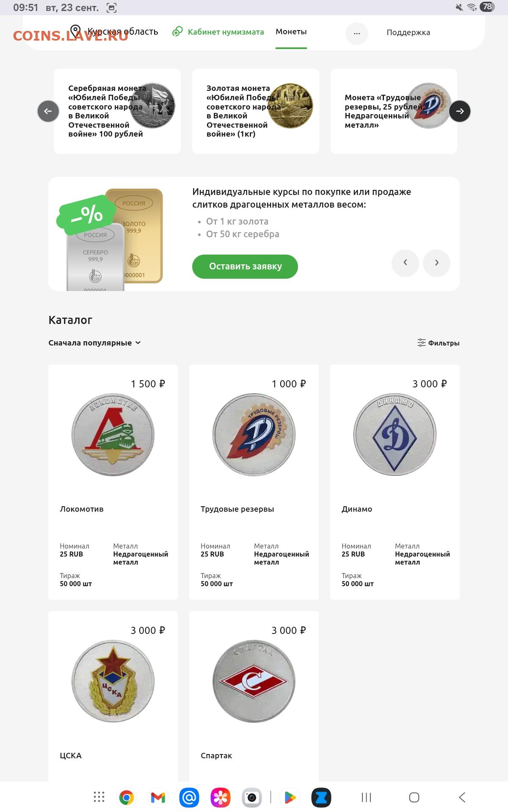Expand Сначала популярные sort dropdown
This screenshot has height=812, width=508.
pyautogui.click(x=94, y=343)
